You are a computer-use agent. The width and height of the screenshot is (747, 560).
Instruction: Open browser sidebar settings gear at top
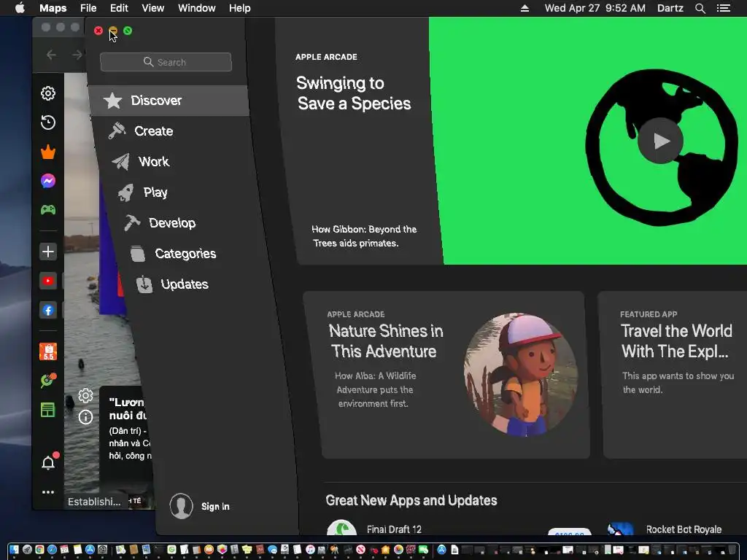[x=48, y=93]
